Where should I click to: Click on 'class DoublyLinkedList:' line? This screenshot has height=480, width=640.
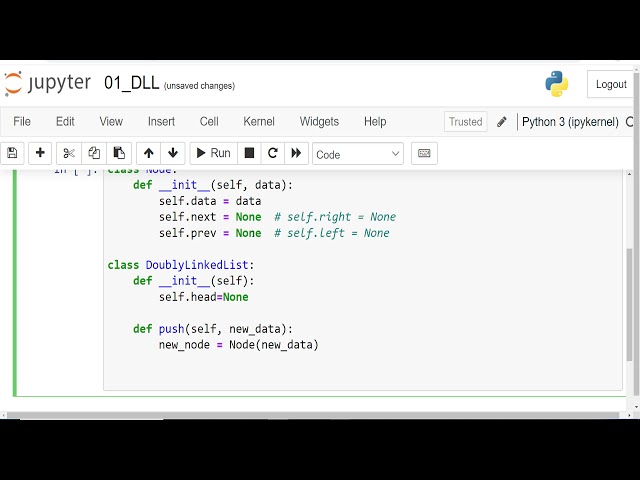tap(181, 265)
